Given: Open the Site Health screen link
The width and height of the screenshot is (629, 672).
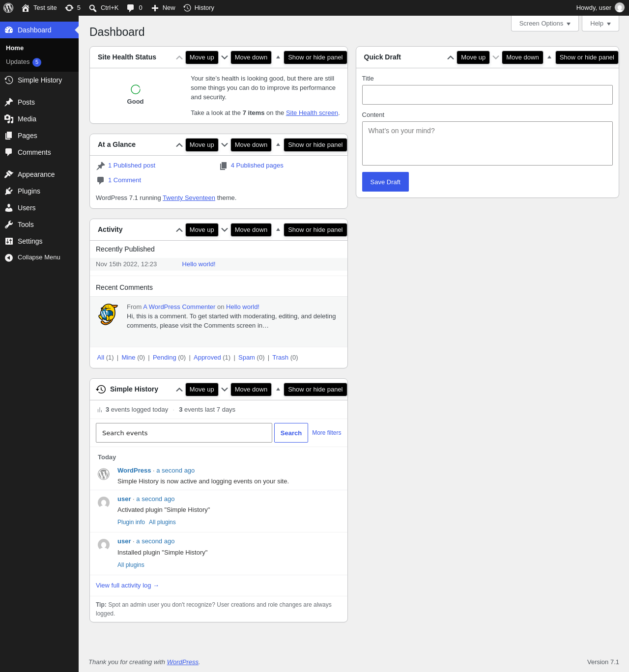Looking at the screenshot, I should tap(312, 113).
